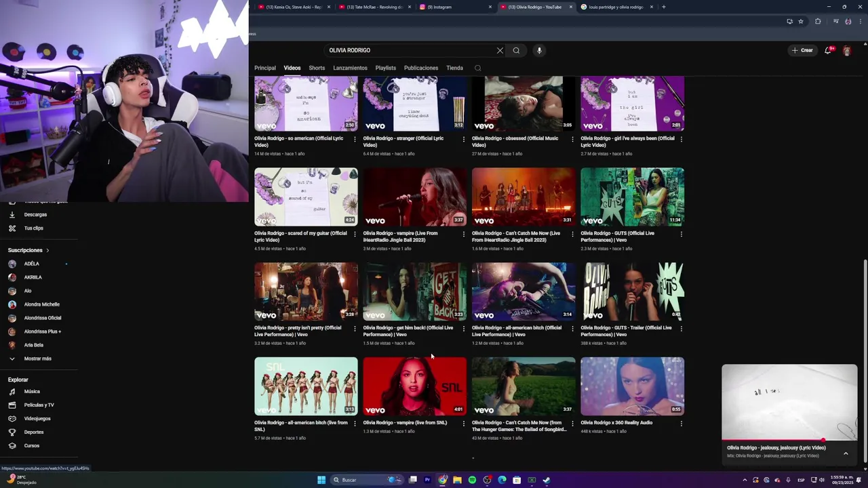Open all-american bitch Vevo live performance title
This screenshot has height=488, width=868.
517,331
